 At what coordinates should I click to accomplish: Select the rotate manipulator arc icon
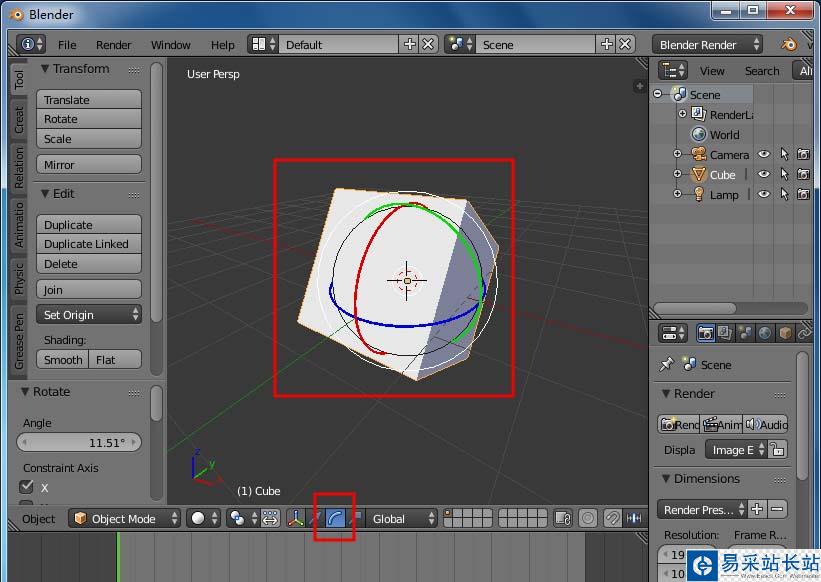pyautogui.click(x=335, y=518)
